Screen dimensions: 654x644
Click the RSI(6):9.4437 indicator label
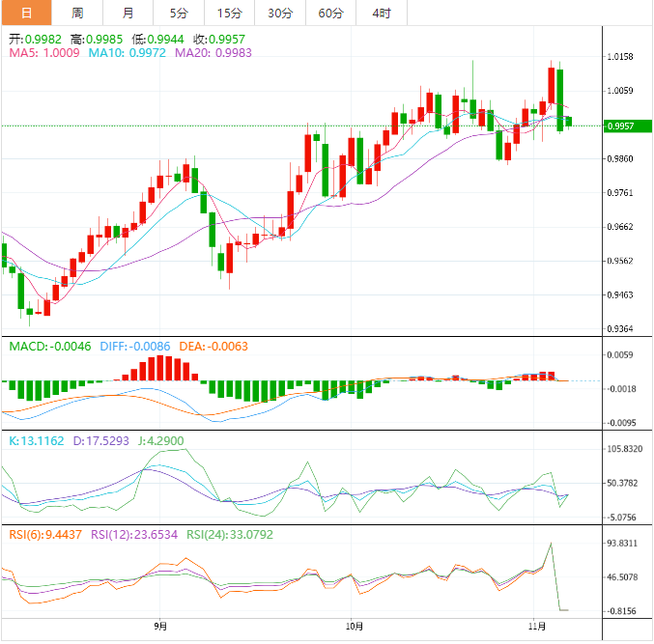tap(44, 536)
